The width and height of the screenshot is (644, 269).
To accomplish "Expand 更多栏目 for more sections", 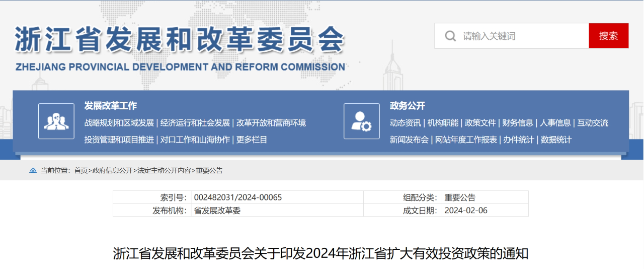I will pyautogui.click(x=252, y=140).
